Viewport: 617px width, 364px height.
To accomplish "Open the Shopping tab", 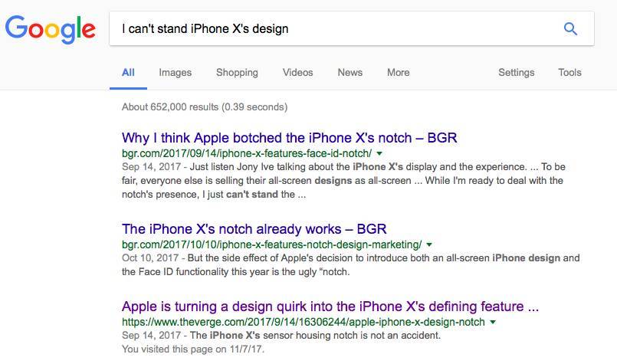I will click(x=237, y=73).
